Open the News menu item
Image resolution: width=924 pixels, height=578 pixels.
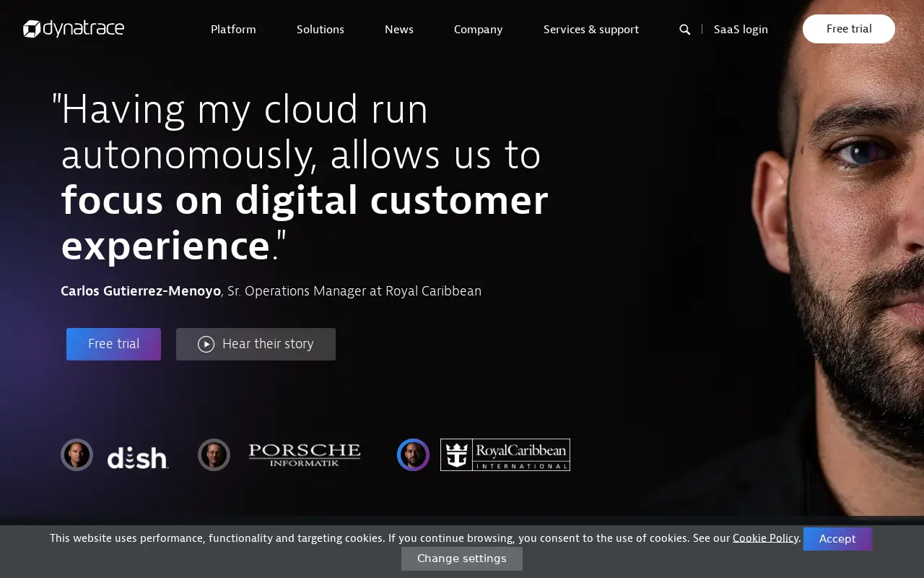pyautogui.click(x=399, y=30)
